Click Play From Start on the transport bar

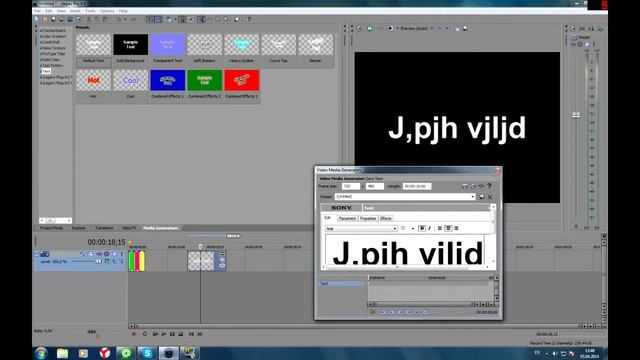pyautogui.click(x=155, y=334)
